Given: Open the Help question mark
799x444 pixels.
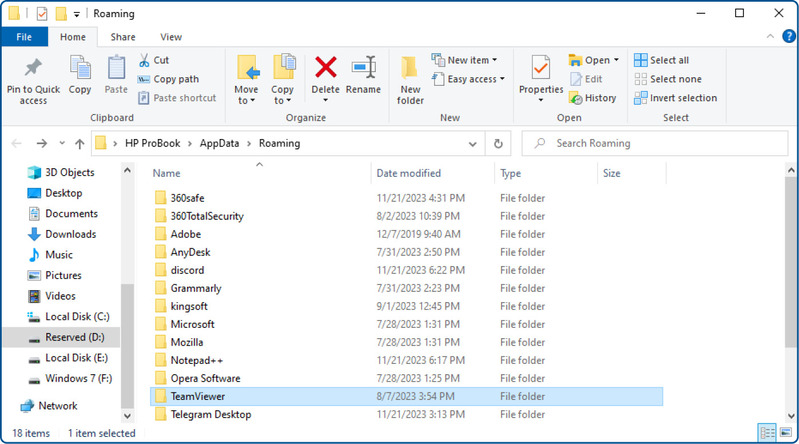Looking at the screenshot, I should click(x=789, y=36).
